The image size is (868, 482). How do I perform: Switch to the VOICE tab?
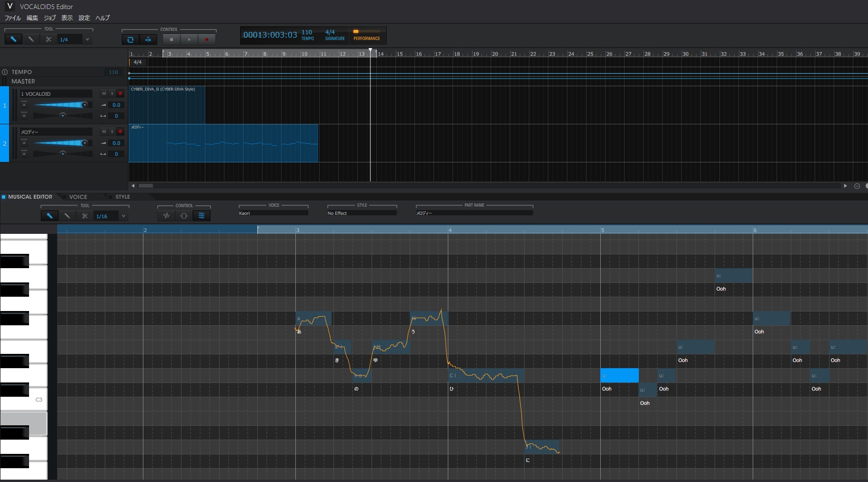pos(78,197)
